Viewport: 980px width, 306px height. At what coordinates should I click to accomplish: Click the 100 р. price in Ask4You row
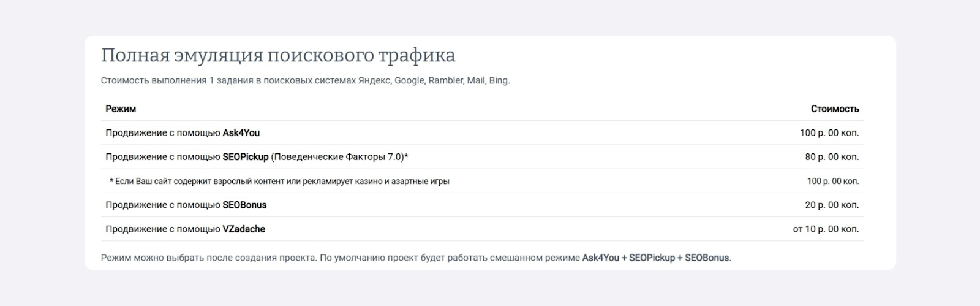829,132
